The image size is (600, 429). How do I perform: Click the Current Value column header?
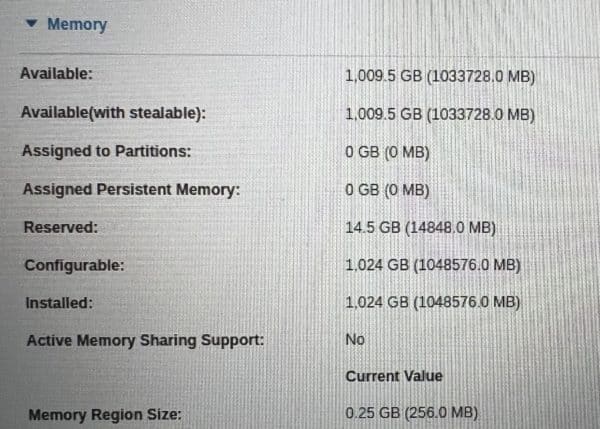click(x=394, y=376)
